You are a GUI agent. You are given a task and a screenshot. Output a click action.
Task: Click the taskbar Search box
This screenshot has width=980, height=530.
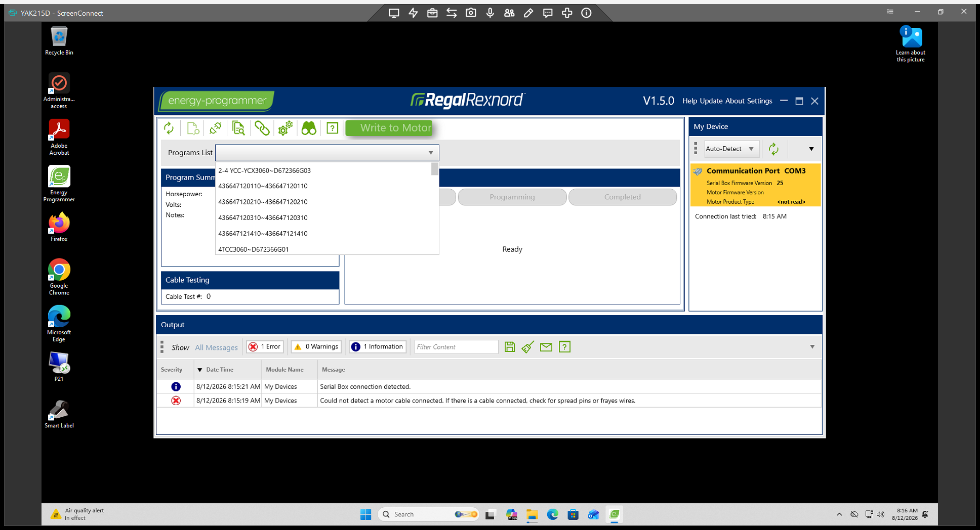click(428, 514)
